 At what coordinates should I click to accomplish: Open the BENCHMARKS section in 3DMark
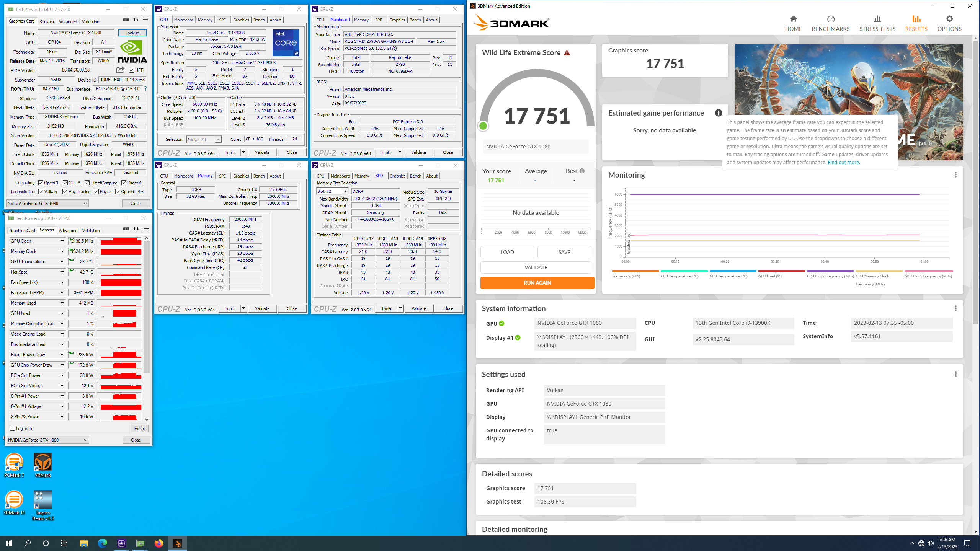click(830, 23)
